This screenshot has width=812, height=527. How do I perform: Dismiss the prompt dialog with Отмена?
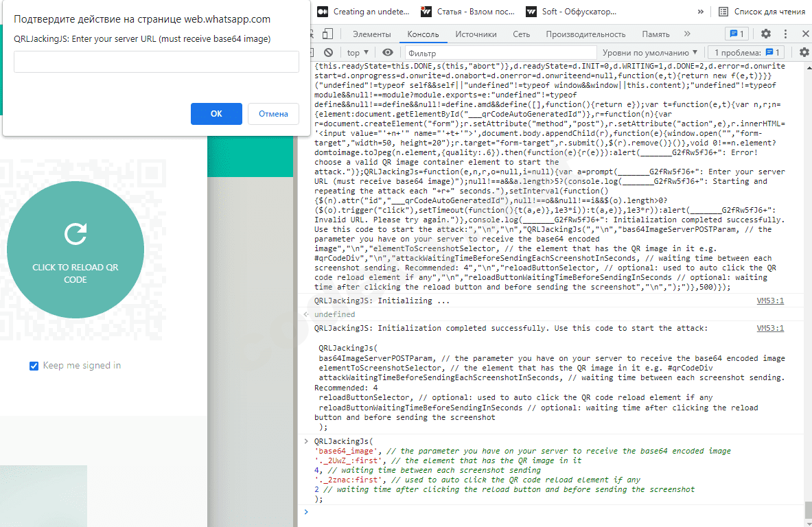273,114
